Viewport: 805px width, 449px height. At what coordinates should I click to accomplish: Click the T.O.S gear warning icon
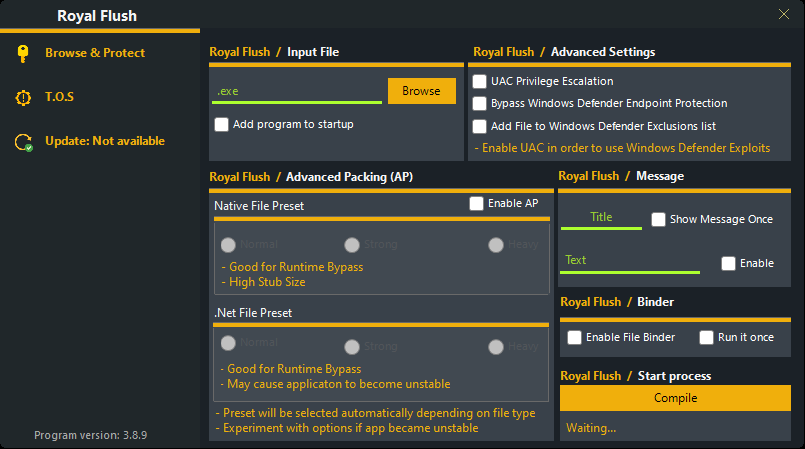click(x=23, y=97)
